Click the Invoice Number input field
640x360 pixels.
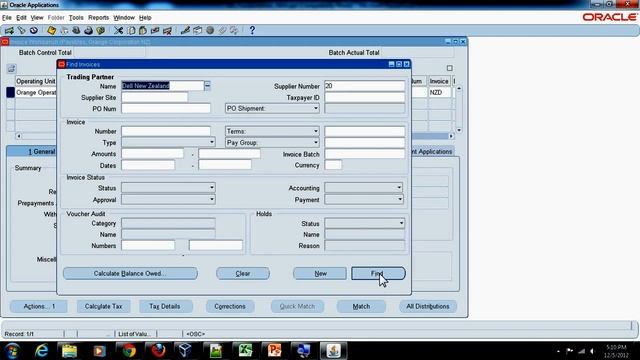point(166,131)
